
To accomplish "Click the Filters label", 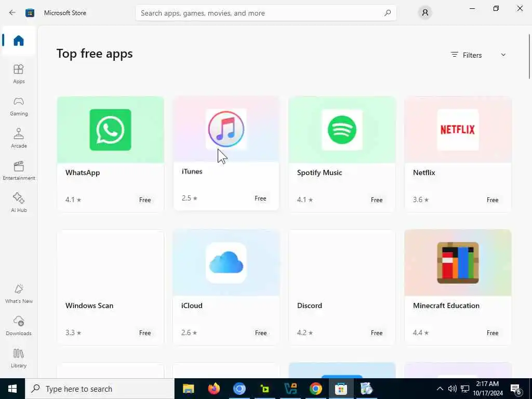I will [472, 55].
